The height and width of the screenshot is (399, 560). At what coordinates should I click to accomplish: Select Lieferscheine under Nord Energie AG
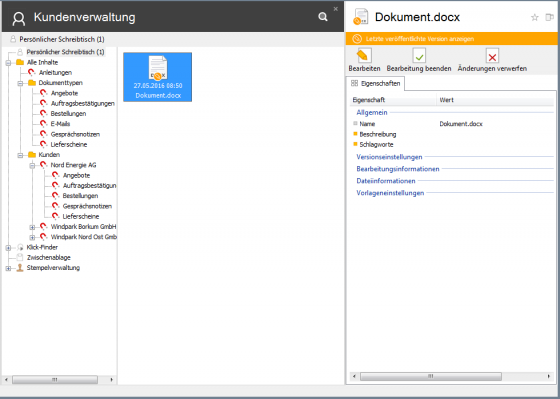(x=81, y=216)
